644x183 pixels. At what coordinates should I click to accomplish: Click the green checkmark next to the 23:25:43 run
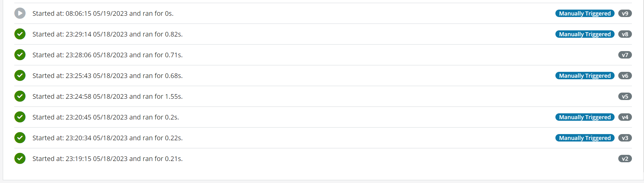[x=20, y=76]
